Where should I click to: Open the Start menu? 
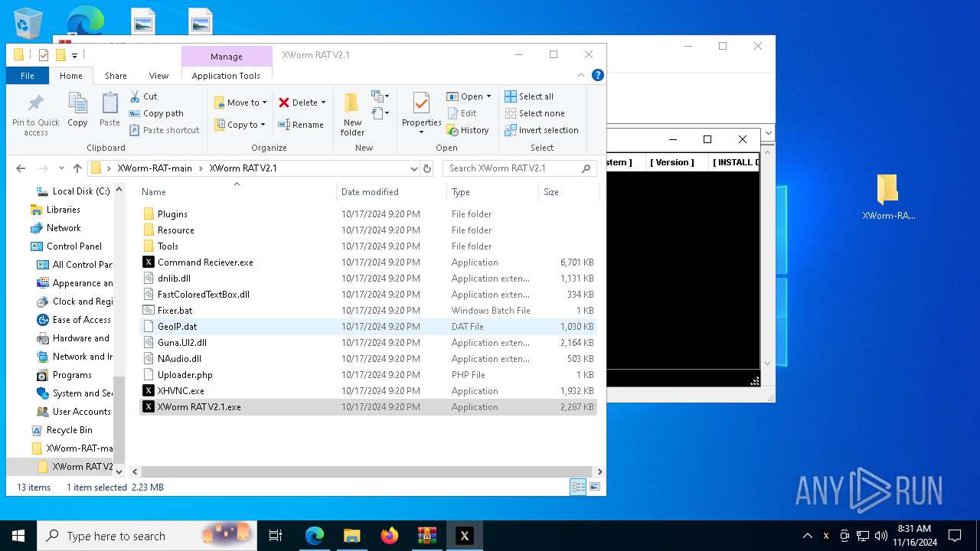tap(18, 536)
